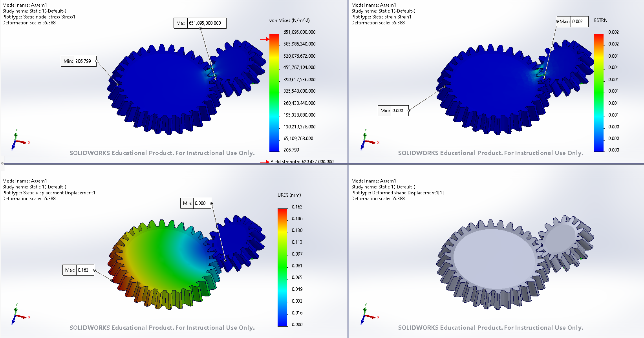The width and height of the screenshot is (644, 338).
Task: Select the von Mises color gradient bar
Action: [x=274, y=93]
